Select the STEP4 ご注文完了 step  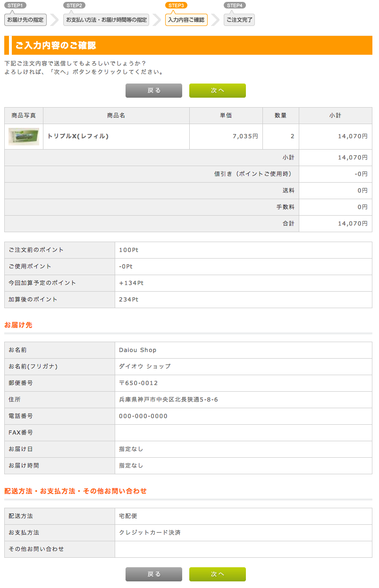tap(239, 20)
